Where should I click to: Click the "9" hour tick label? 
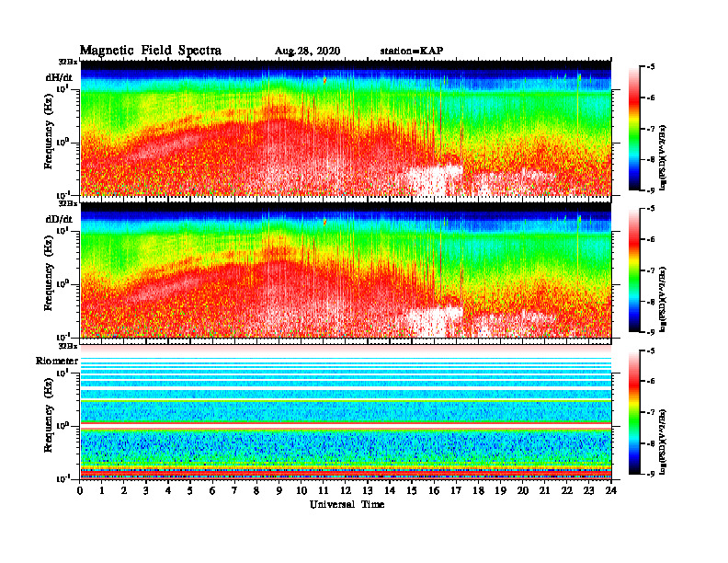point(279,490)
